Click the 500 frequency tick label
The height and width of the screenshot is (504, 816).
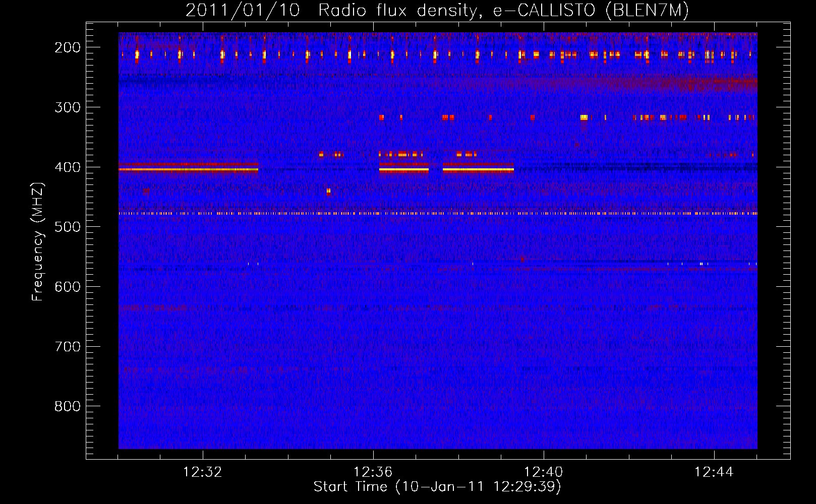68,227
